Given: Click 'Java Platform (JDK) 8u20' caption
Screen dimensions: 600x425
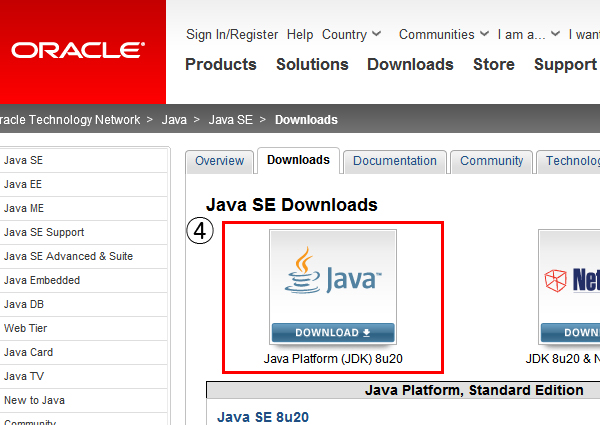Looking at the screenshot, I should 333,359.
